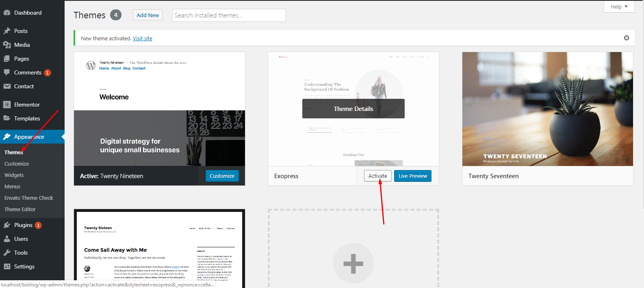Select Themes submenu item

click(x=13, y=152)
